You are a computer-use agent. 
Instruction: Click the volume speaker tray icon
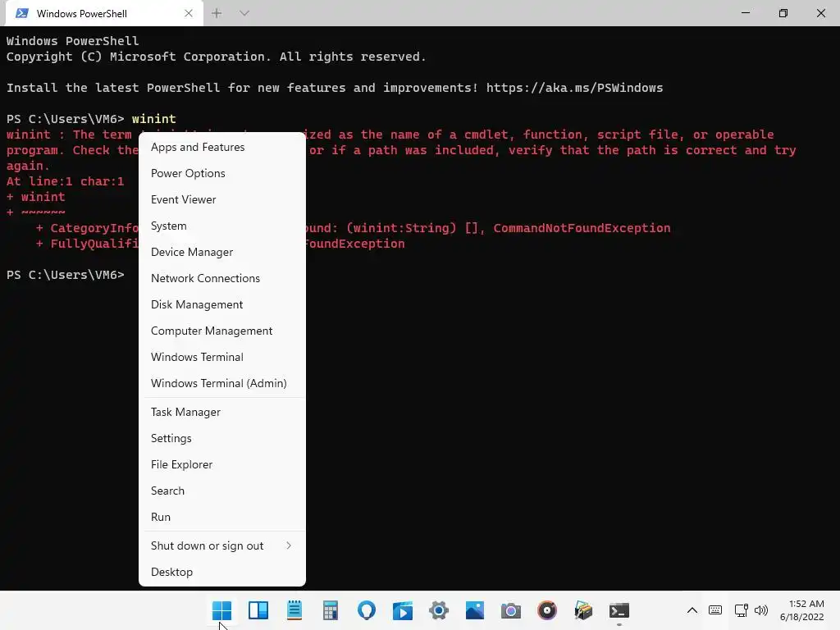(760, 610)
